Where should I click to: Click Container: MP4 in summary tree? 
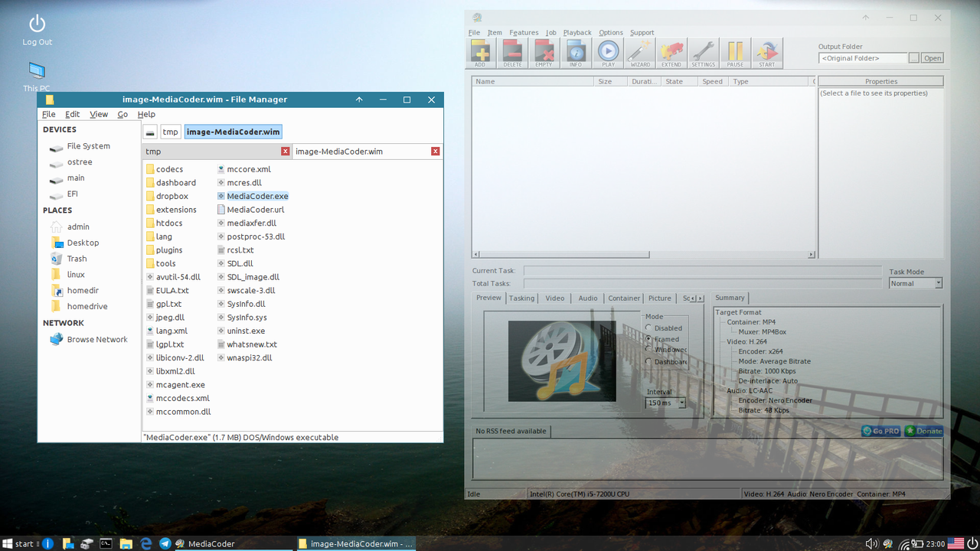tap(751, 322)
